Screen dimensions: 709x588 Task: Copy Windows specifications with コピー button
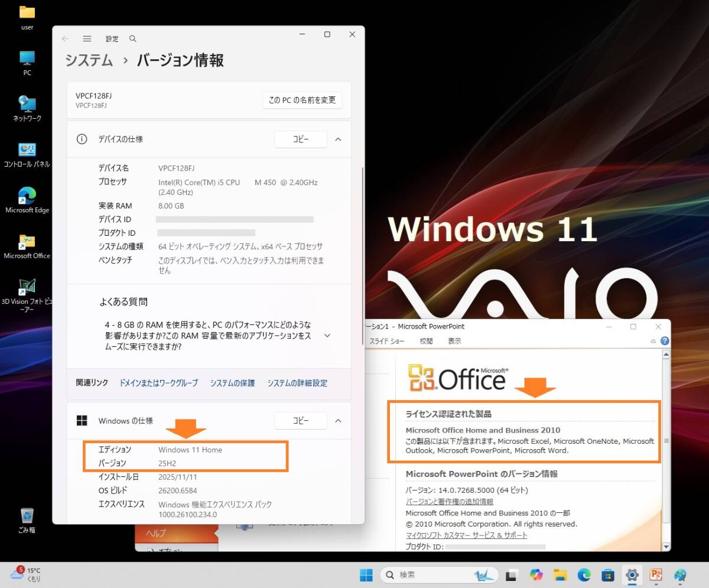(x=301, y=421)
